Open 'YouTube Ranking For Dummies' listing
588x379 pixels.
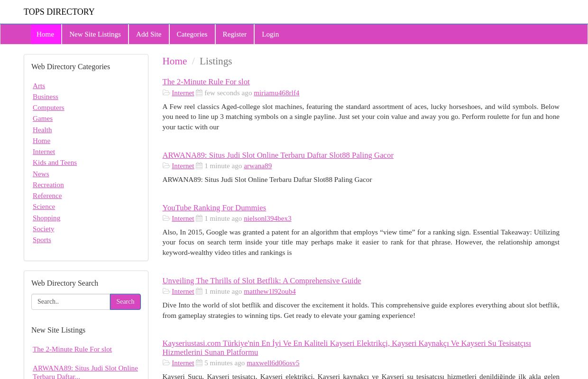tap(214, 208)
